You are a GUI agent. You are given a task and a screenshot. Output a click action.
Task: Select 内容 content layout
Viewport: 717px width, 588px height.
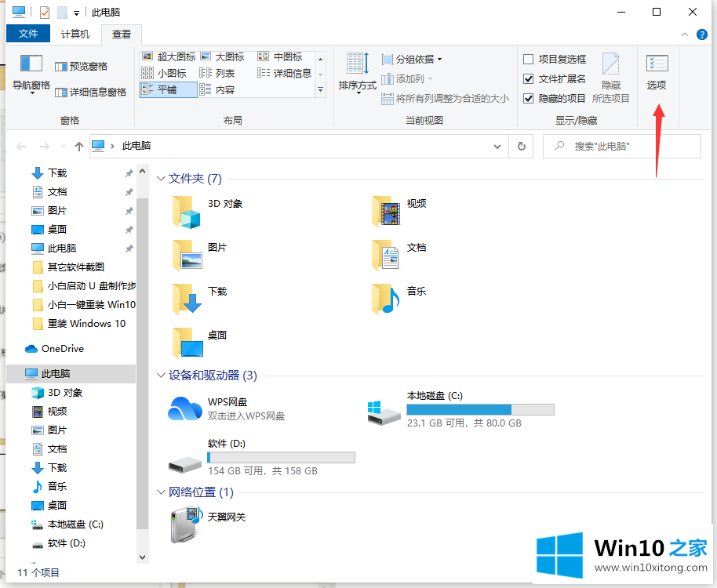pyautogui.click(x=217, y=89)
